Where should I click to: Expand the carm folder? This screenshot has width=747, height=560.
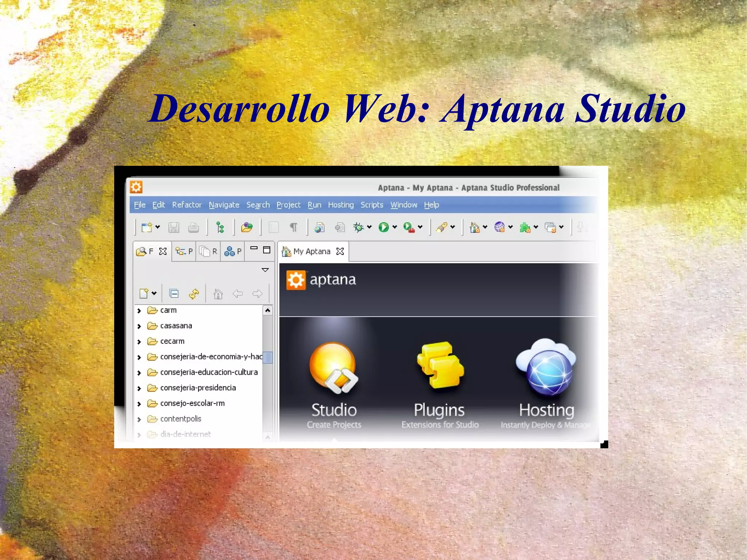139,311
